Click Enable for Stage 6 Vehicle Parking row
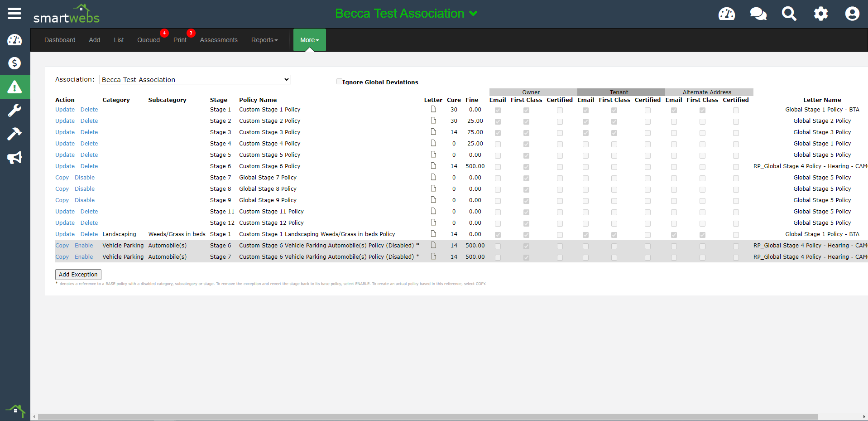This screenshot has width=868, height=421. pyautogui.click(x=84, y=245)
